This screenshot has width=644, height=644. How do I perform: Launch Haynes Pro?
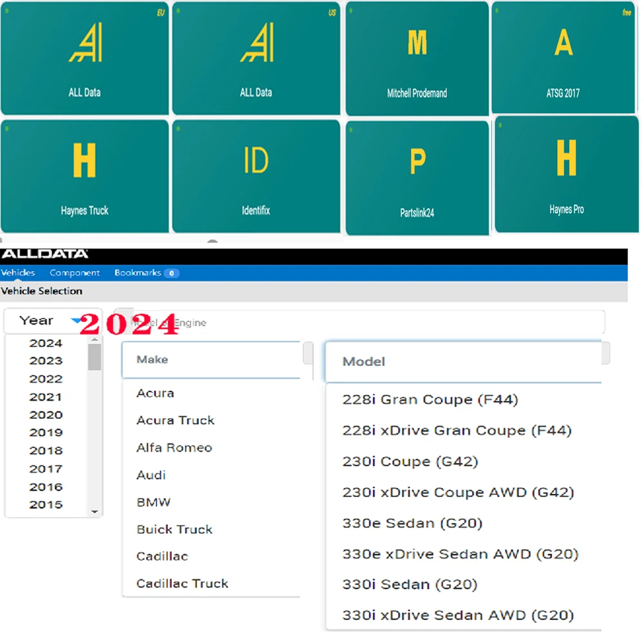pos(566,175)
